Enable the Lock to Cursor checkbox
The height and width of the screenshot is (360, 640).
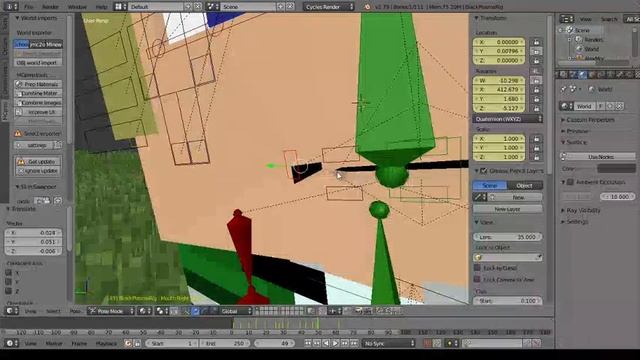[477, 268]
